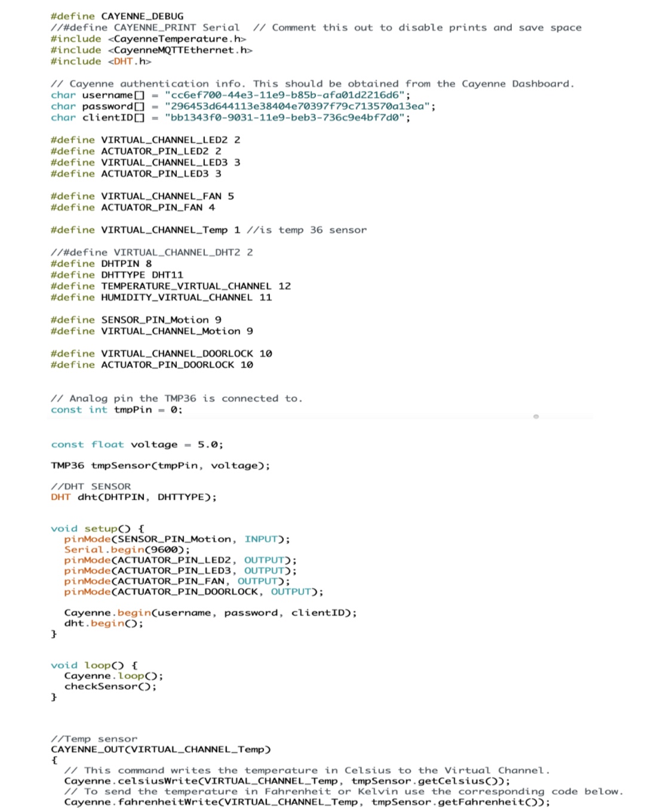The width and height of the screenshot is (672, 808).
Task: Click 'pinMode(ACTUATOR_PIN_LED3, OUTPUT);' line
Action: [x=180, y=571]
